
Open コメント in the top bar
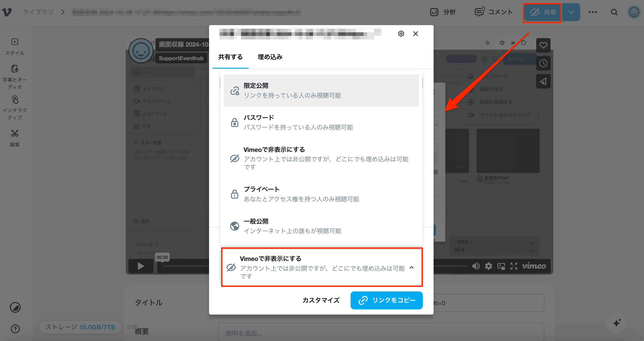494,12
